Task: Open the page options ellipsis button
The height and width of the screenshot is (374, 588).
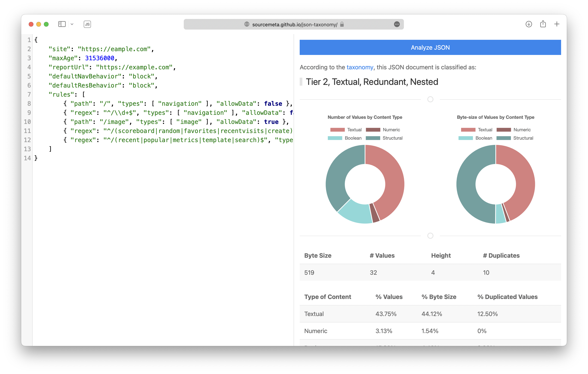Action: point(397,24)
